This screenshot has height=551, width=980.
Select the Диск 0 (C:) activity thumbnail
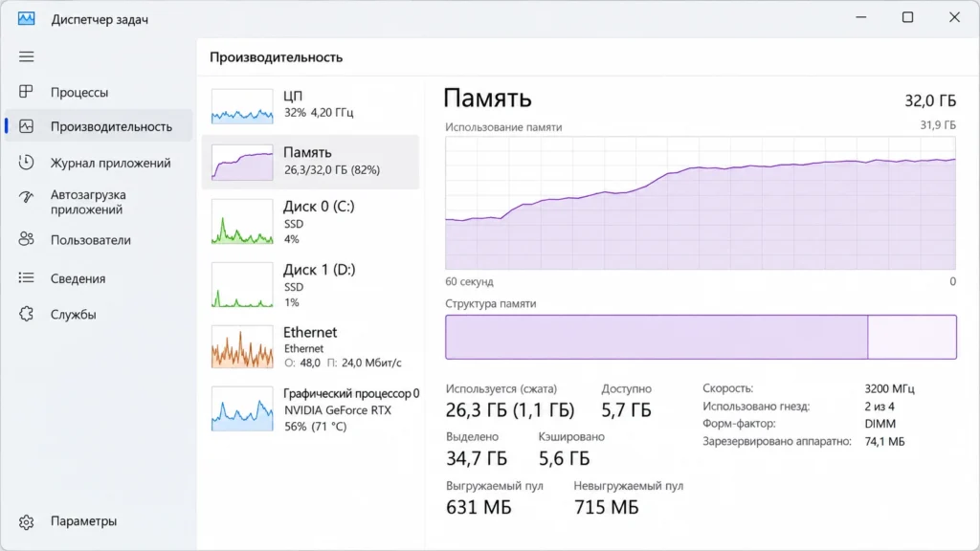pos(242,222)
